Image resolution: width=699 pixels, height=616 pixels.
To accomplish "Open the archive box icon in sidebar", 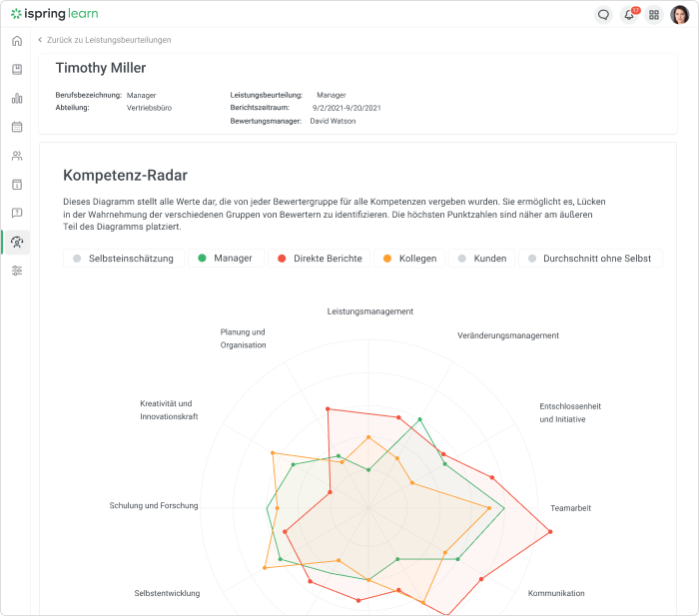I will coord(17,184).
